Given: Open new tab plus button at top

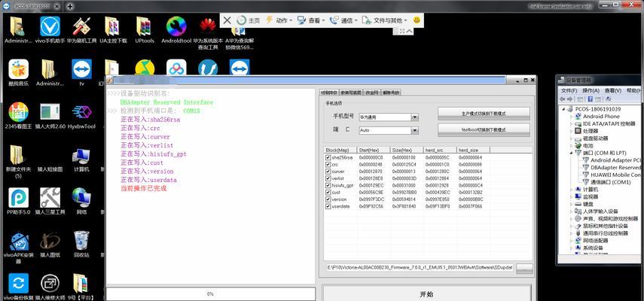Looking at the screenshot, I should click(70, 6).
